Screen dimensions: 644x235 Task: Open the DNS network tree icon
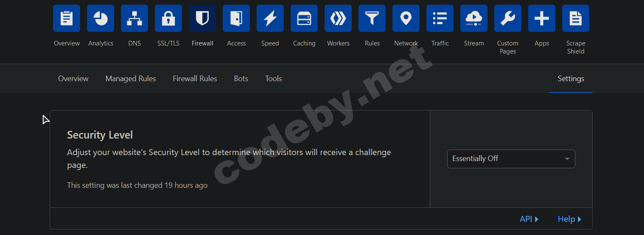point(134,18)
